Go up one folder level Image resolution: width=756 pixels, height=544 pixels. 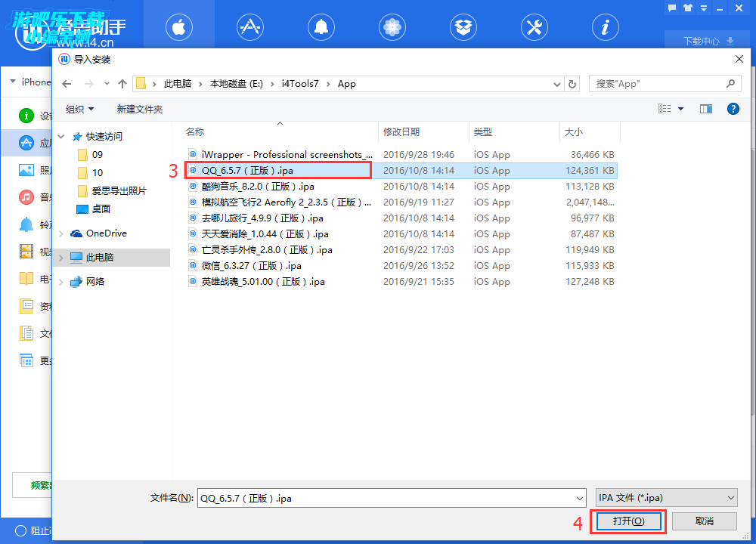click(x=122, y=84)
